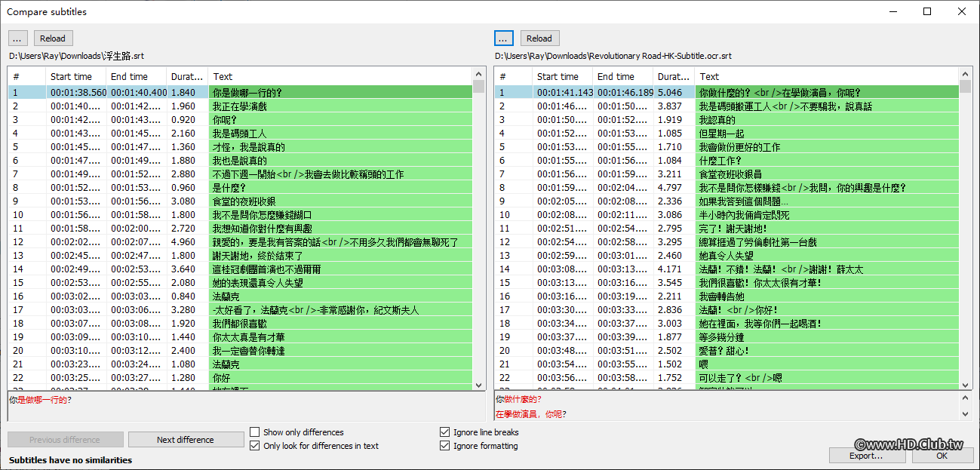Close the Compare subtitles window
The width and height of the screenshot is (980, 470).
point(962,11)
